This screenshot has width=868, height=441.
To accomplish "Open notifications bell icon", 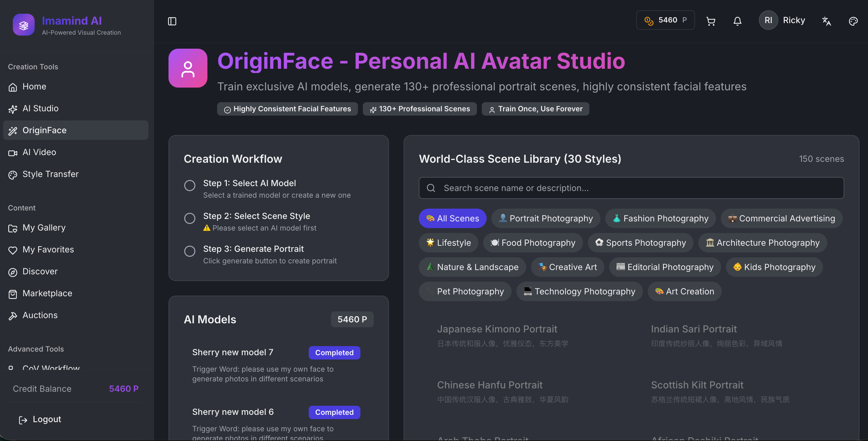I will pyautogui.click(x=737, y=21).
